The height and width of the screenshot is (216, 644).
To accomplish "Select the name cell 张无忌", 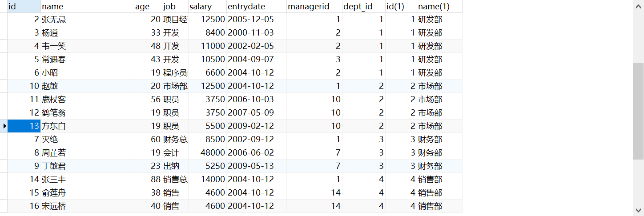I will point(87,20).
